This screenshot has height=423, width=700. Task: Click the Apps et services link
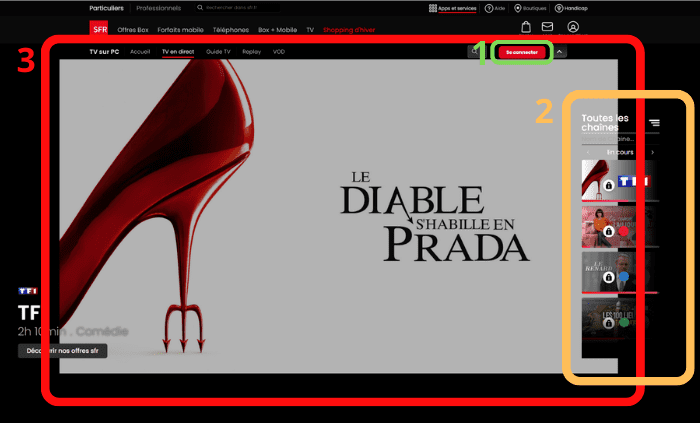tap(457, 8)
